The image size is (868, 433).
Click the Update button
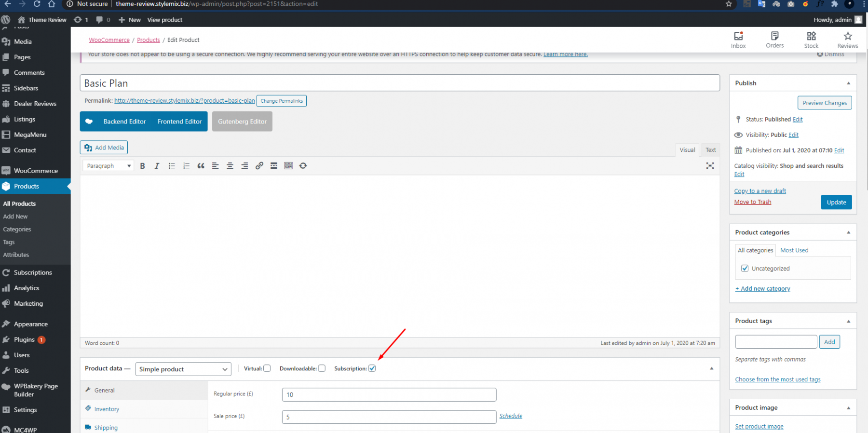coord(836,203)
